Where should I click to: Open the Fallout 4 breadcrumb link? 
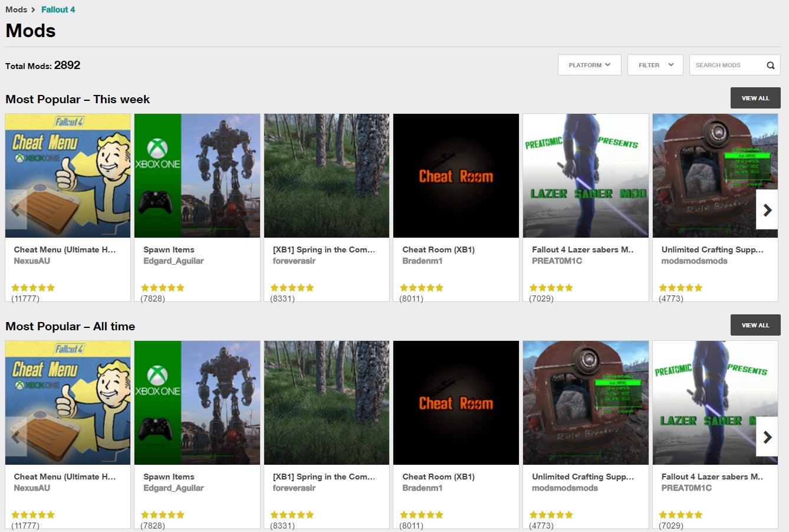click(58, 9)
